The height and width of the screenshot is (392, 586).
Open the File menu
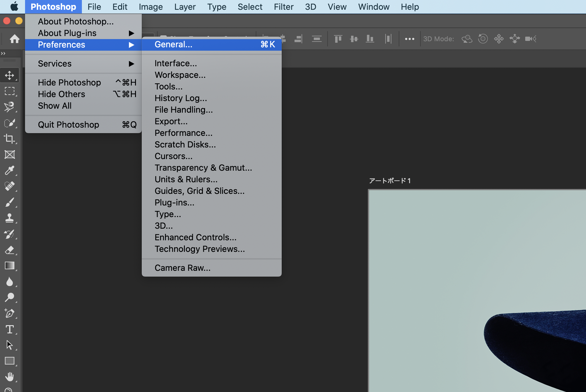pos(94,7)
